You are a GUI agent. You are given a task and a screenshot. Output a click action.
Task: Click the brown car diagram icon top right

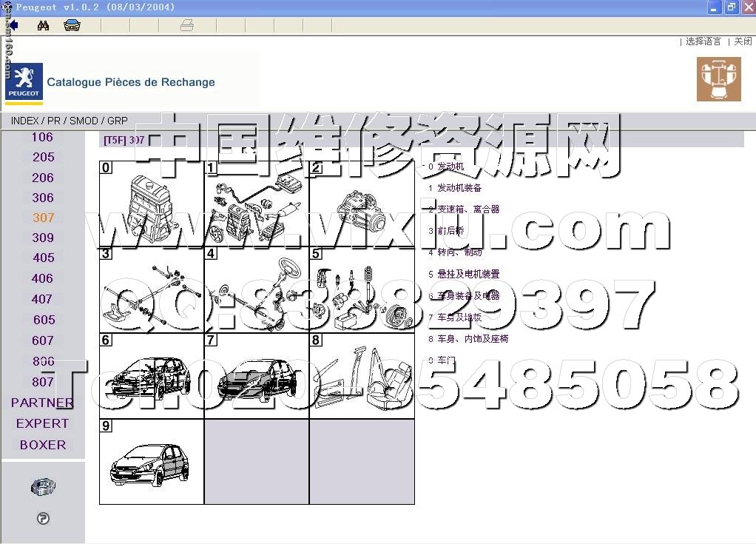[x=718, y=79]
